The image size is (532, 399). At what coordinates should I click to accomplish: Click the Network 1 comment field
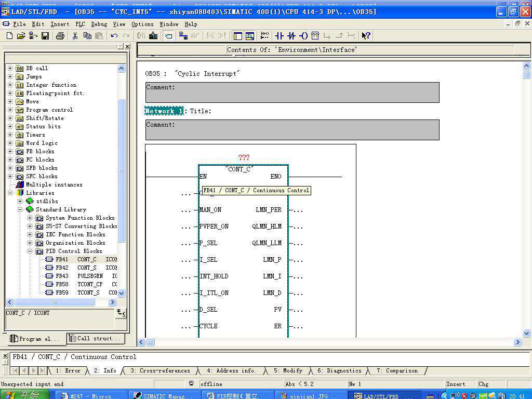[292, 130]
